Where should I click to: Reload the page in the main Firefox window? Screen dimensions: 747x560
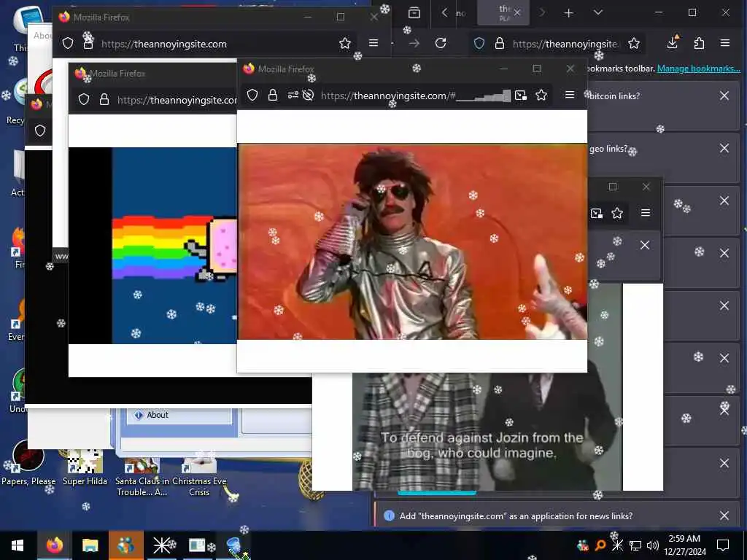point(441,43)
